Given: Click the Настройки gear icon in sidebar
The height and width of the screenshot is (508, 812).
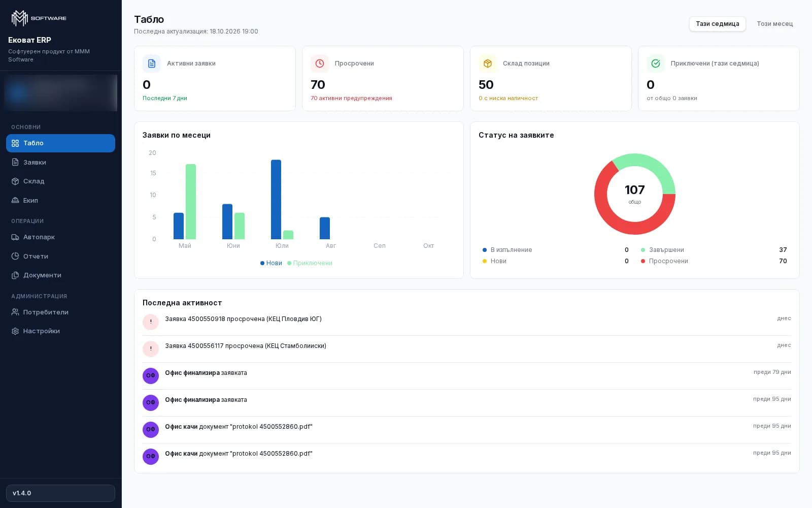Looking at the screenshot, I should point(15,331).
